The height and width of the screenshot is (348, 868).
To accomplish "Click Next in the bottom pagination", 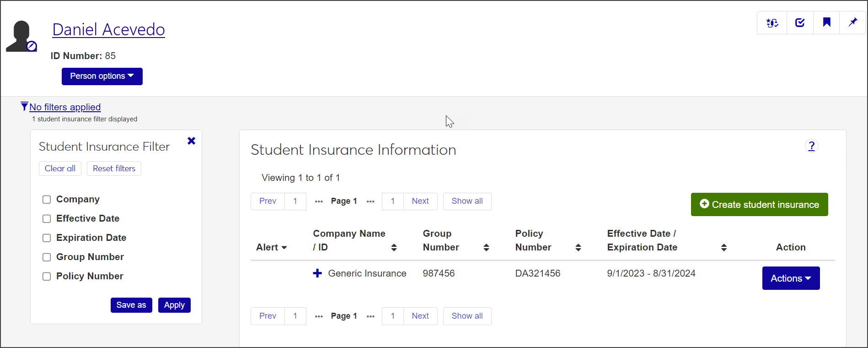I will 420,316.
